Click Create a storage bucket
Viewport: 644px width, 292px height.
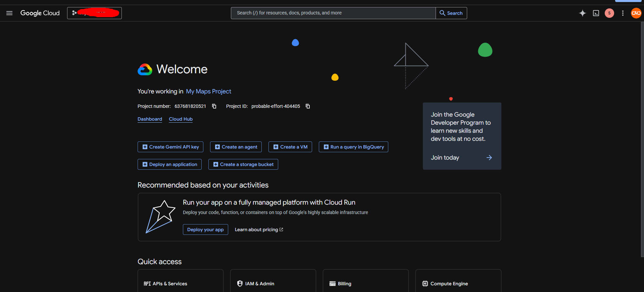click(x=243, y=164)
